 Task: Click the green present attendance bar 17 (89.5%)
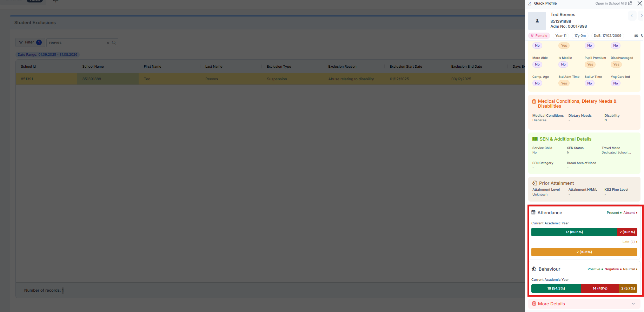click(x=574, y=232)
